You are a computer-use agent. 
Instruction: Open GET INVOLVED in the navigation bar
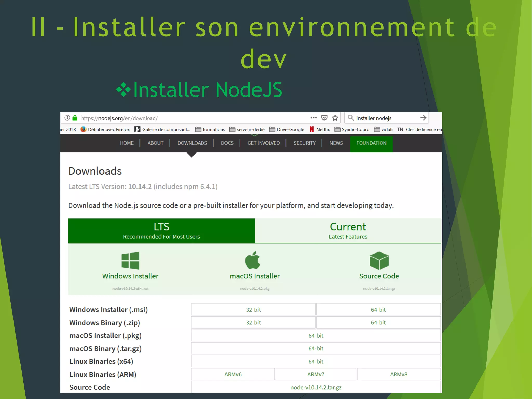[263, 143]
